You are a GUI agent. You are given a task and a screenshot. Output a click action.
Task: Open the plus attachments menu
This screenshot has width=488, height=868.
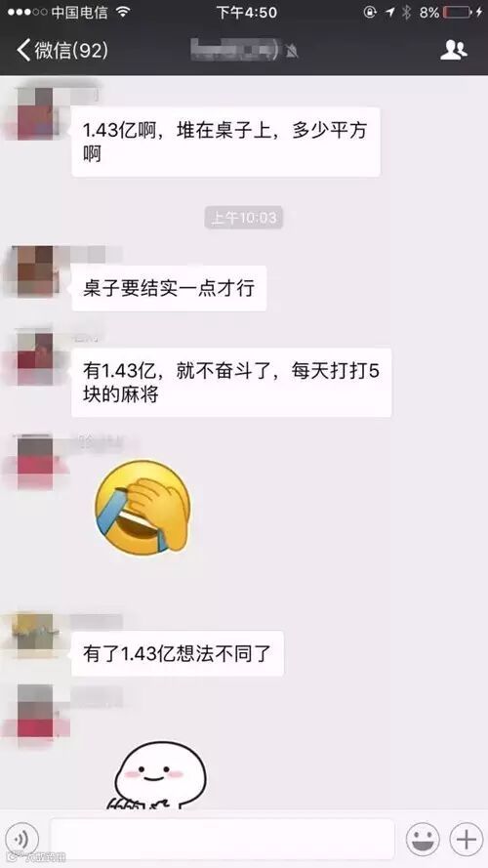466,840
